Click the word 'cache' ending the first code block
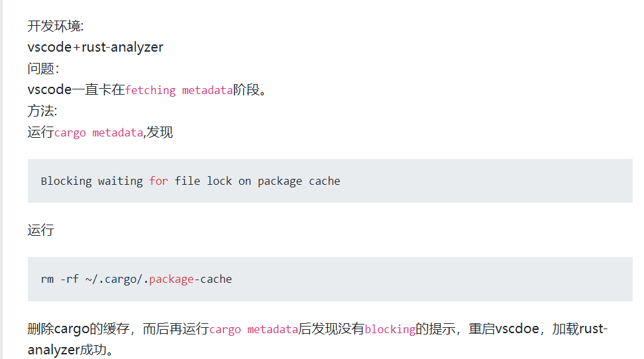The image size is (644, 359). coord(325,181)
